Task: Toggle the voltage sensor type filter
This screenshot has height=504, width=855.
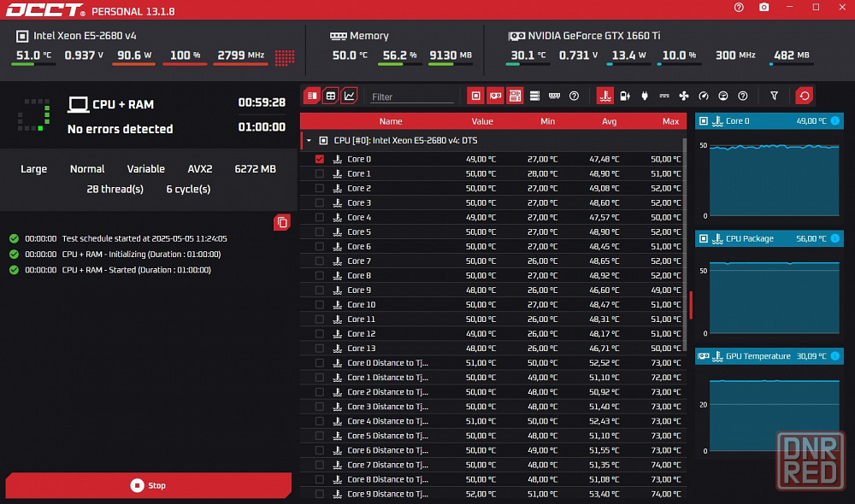Action: tap(664, 96)
